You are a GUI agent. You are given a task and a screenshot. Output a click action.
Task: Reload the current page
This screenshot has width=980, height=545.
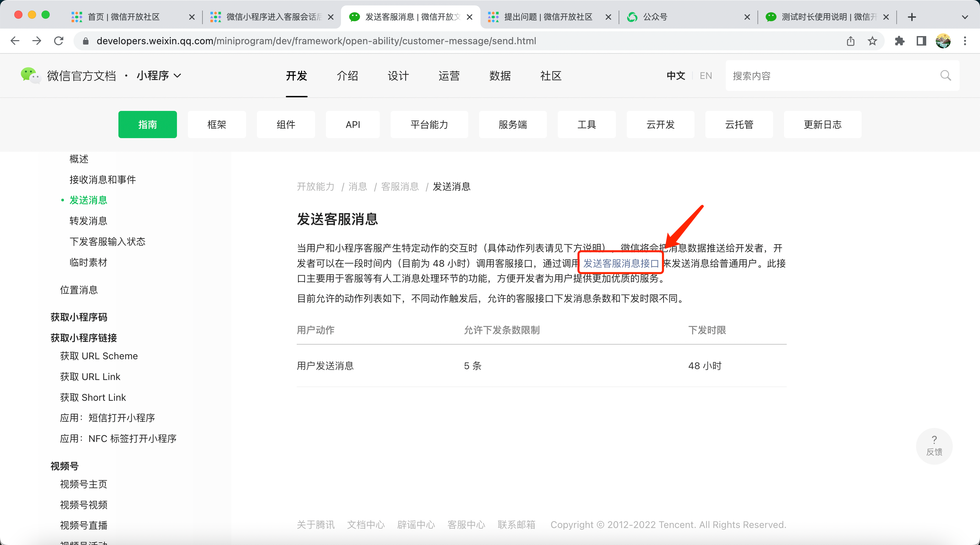[59, 41]
